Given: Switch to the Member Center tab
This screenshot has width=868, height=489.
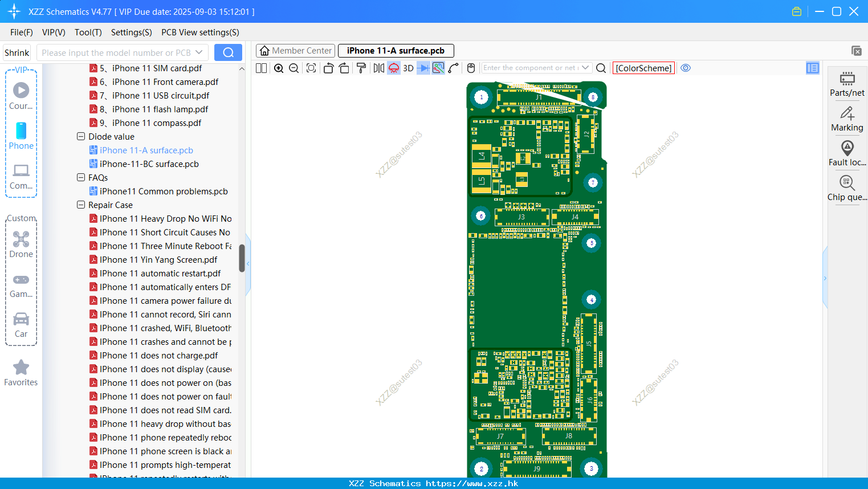Looking at the screenshot, I should (295, 51).
